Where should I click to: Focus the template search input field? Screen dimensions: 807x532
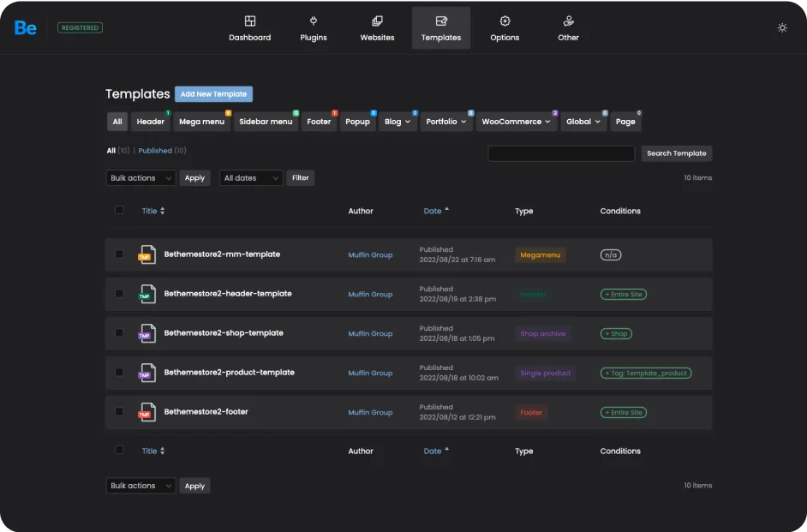561,153
